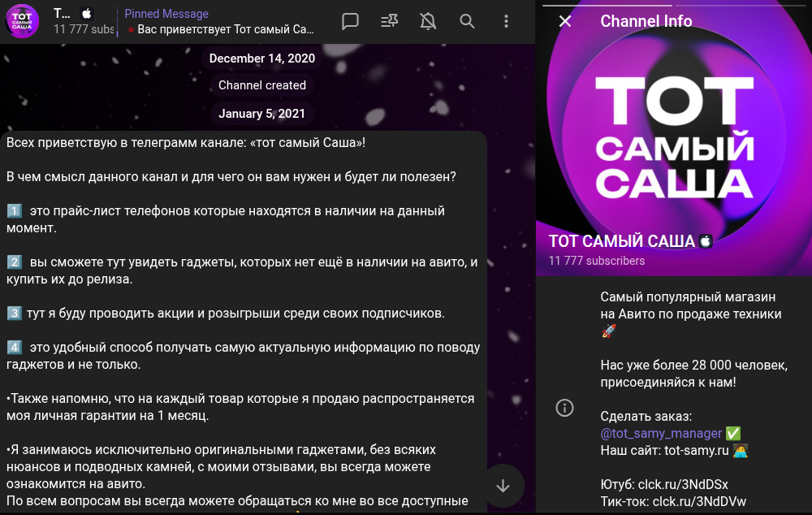Click the ТОТ САМЫЙ САША channel name
Screen dimensions: 812x515
[x=621, y=241]
